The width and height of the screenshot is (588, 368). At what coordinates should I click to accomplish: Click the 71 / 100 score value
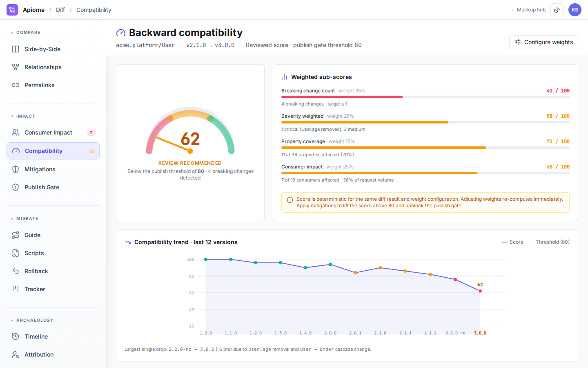[558, 141]
